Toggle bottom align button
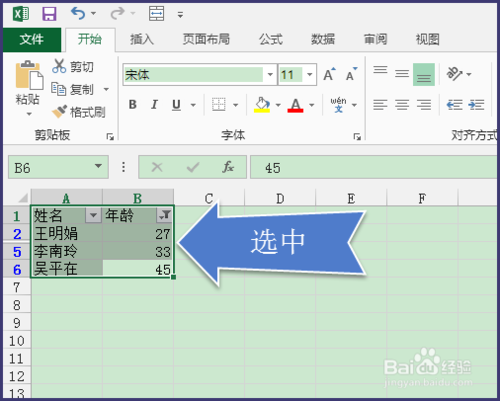Viewport: 500px width, 401px height. tap(424, 75)
